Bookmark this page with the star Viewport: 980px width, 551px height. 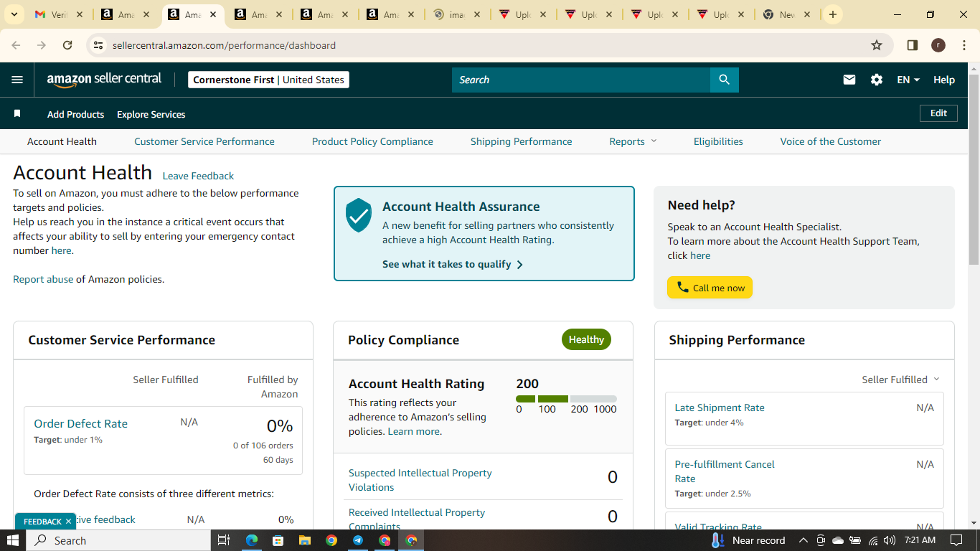(877, 45)
